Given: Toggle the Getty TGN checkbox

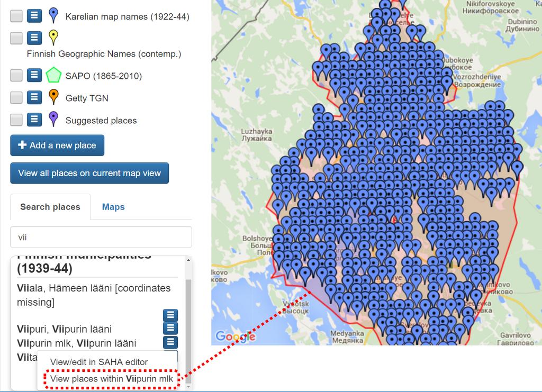Looking at the screenshot, I should point(16,98).
